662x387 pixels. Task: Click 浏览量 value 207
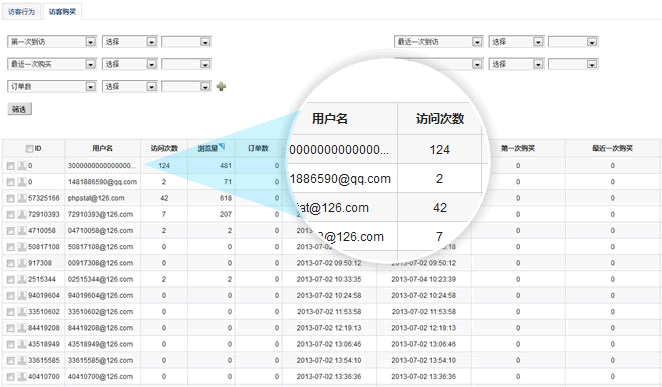point(226,214)
